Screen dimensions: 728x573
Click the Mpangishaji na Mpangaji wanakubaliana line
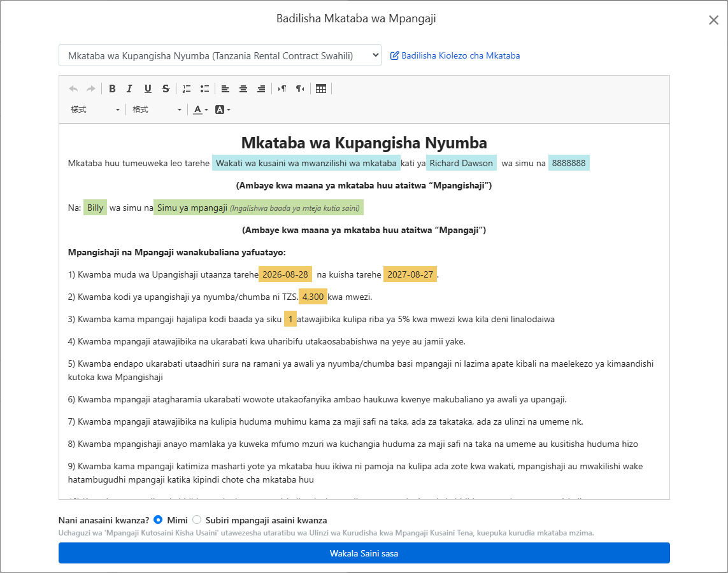click(177, 252)
